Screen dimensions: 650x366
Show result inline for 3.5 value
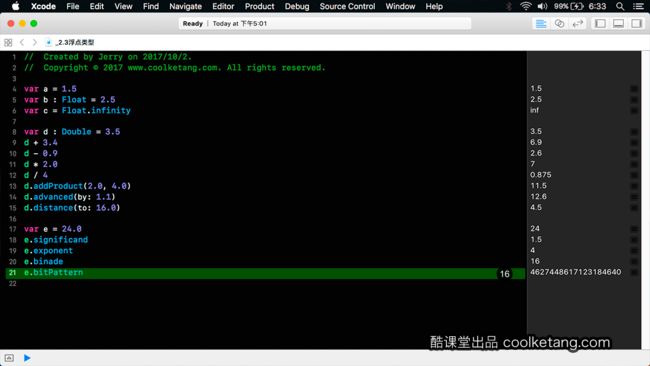tap(634, 131)
